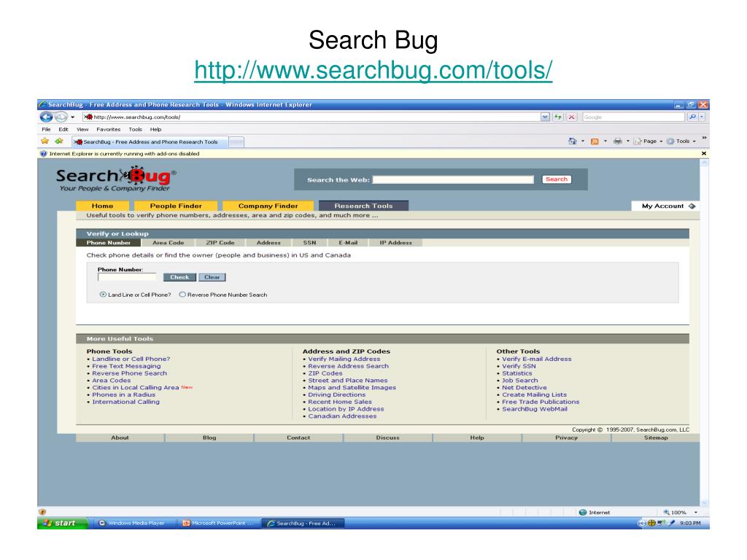The image size is (747, 560).
Task: Open the Favorites menu
Action: click(108, 130)
